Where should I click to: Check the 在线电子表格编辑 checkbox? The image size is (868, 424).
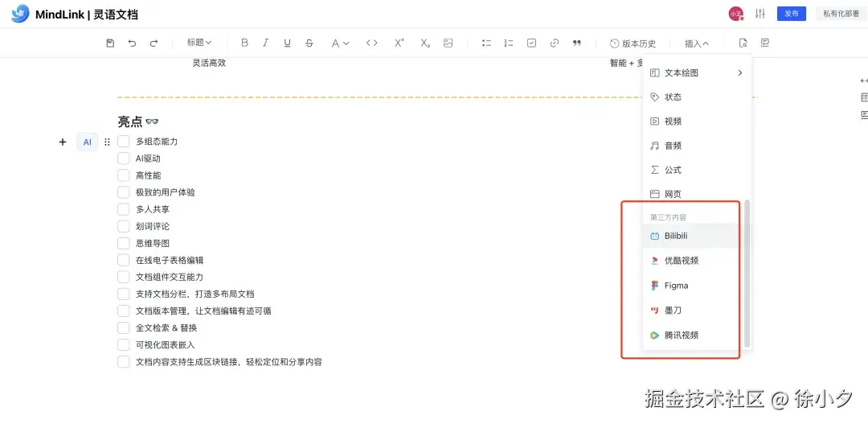point(124,260)
